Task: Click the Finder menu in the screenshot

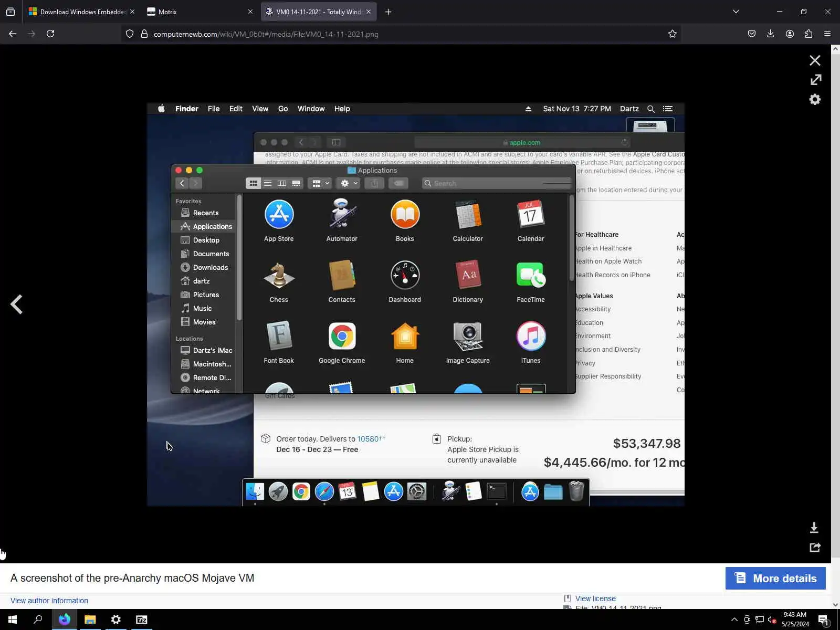Action: pos(187,109)
